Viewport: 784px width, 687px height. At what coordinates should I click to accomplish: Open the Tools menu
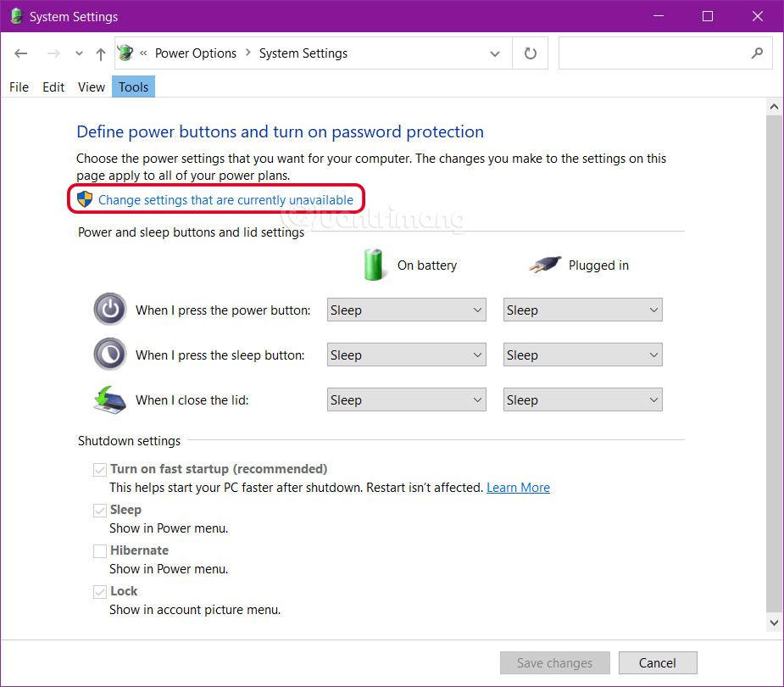tap(134, 87)
